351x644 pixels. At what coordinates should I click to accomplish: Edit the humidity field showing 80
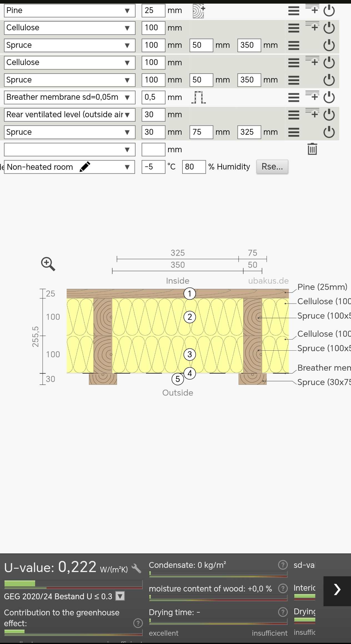tap(194, 167)
